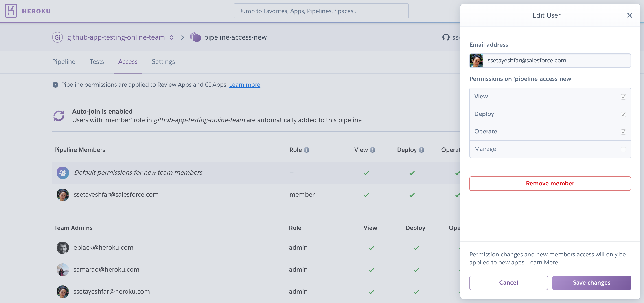Click View checkmark for samarao@heroku.com

click(372, 270)
